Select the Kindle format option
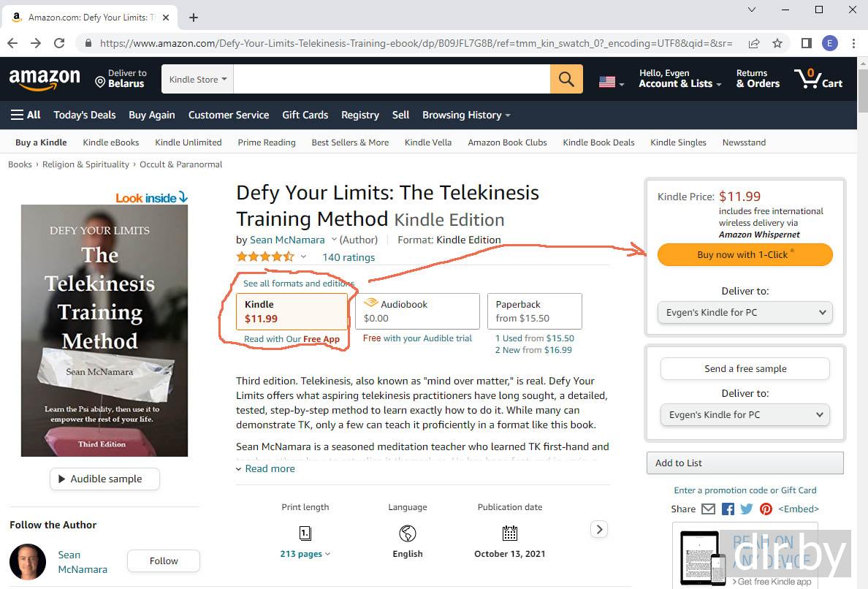Viewport: 868px width, 589px height. click(x=292, y=311)
